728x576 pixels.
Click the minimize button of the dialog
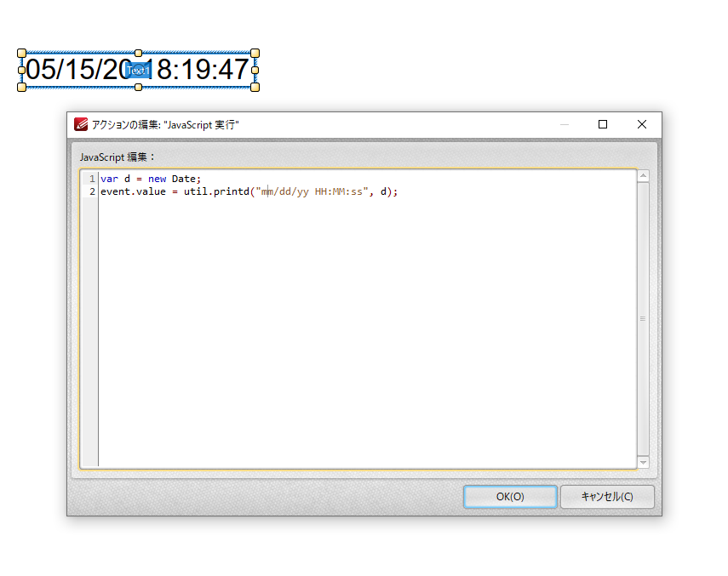coord(565,124)
